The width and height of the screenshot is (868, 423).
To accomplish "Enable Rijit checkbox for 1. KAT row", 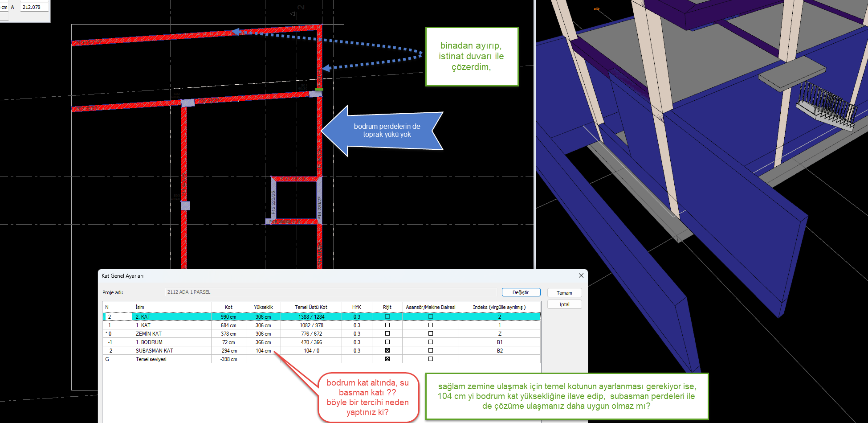I will point(387,325).
